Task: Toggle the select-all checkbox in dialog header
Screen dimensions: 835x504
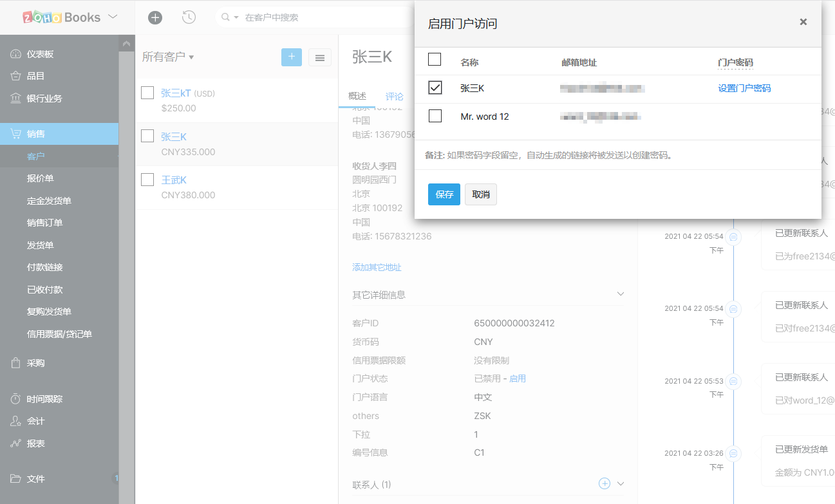Action: [435, 60]
